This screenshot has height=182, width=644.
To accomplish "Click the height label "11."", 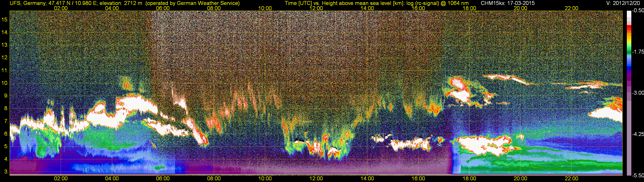I will coord(5,70).
